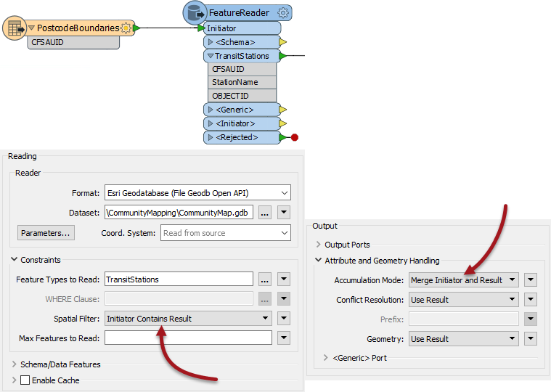The image size is (551, 392).
Task: Expand the Schema/Data Features section
Action: (15, 364)
